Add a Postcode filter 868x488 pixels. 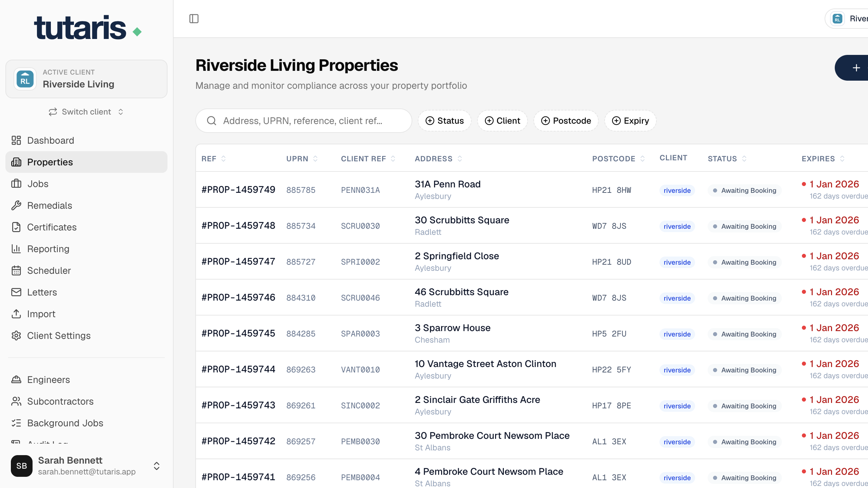pos(566,121)
